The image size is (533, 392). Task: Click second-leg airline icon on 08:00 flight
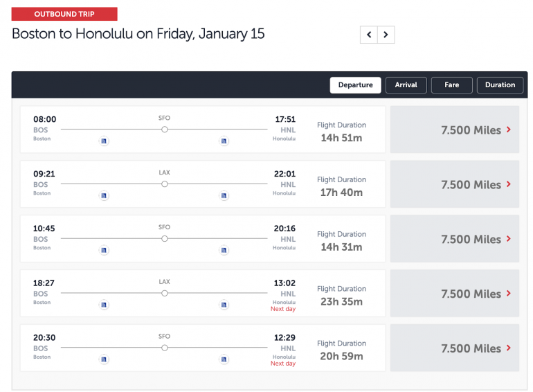point(224,141)
